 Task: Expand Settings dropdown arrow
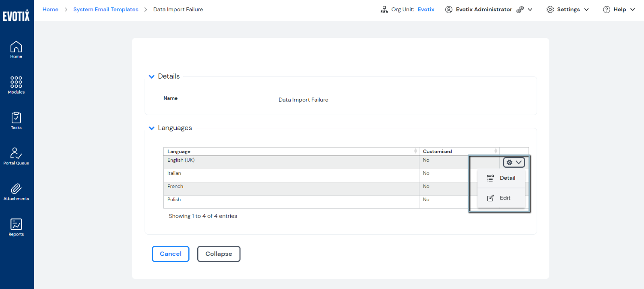586,10
